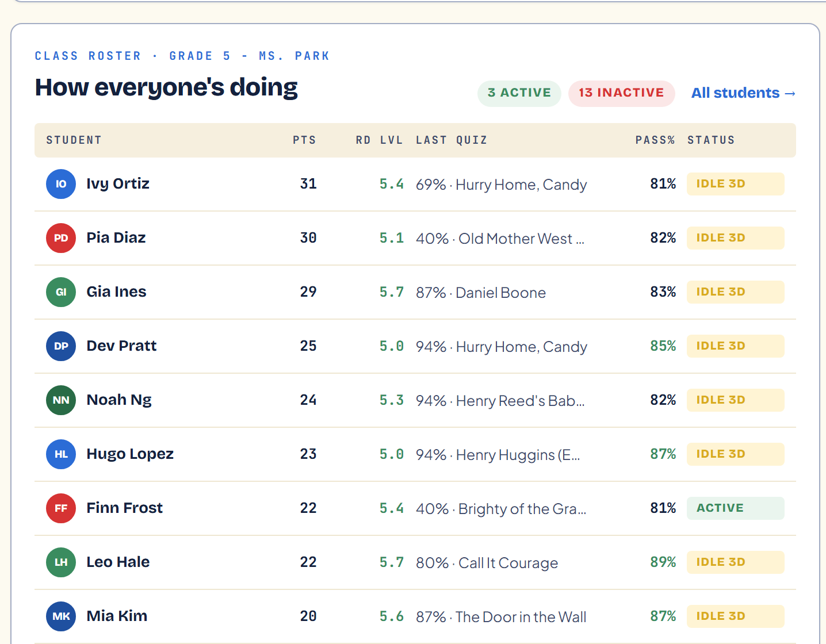This screenshot has height=644, width=826.
Task: Click Mia Kim's MK avatar
Action: pyautogui.click(x=61, y=616)
